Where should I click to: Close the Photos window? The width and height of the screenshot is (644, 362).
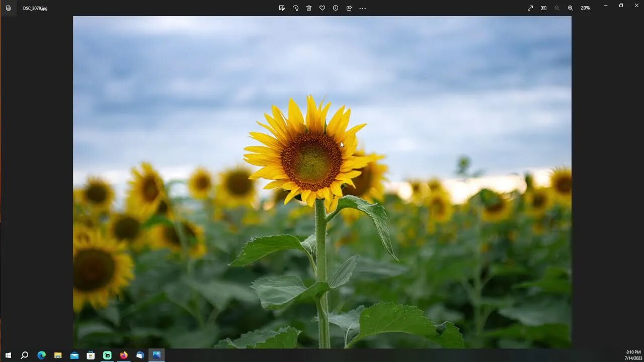(636, 6)
